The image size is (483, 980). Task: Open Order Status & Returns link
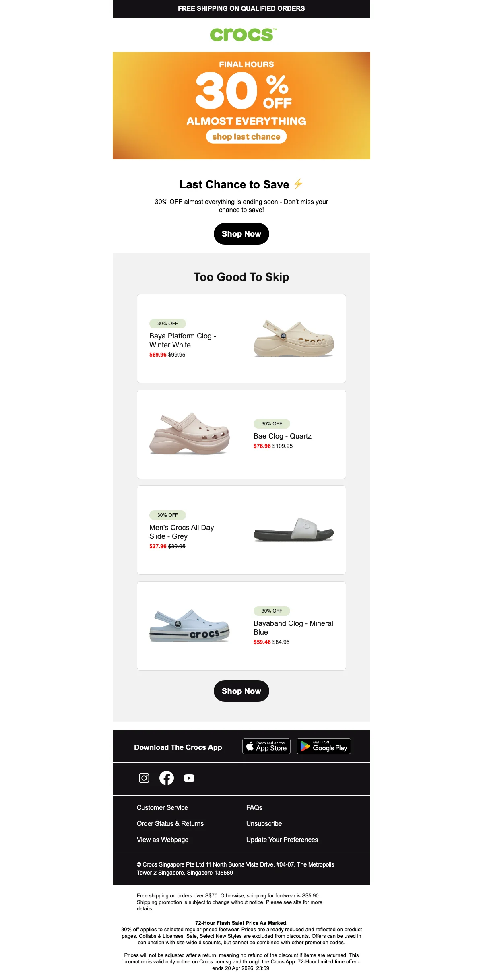[x=170, y=823]
